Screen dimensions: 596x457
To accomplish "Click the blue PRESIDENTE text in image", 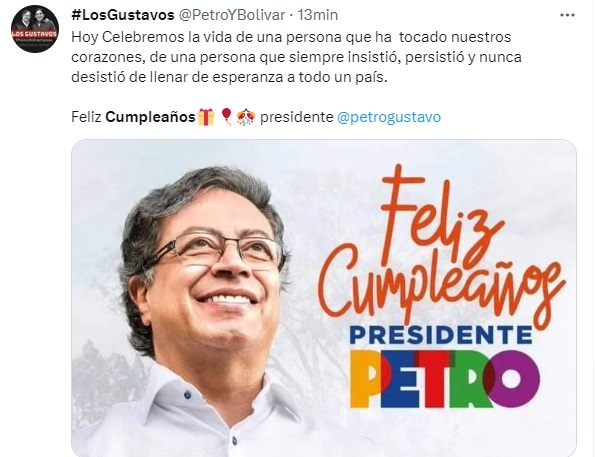I will 441,335.
